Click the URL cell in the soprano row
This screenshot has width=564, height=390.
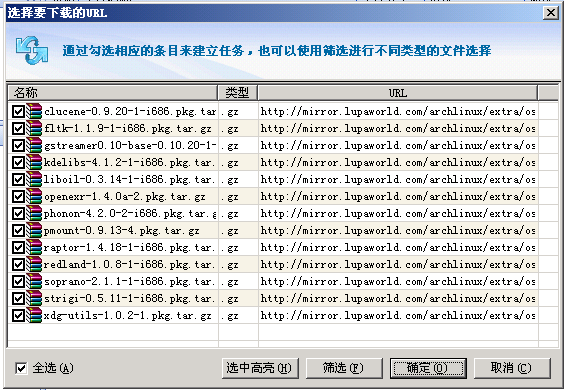pyautogui.click(x=398, y=282)
